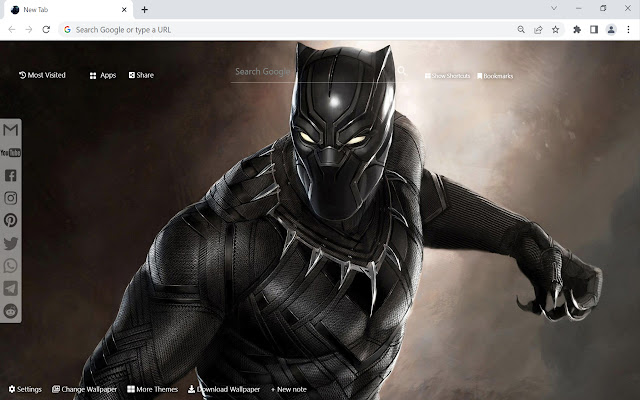Toggle the browser side panel icon

pyautogui.click(x=594, y=29)
